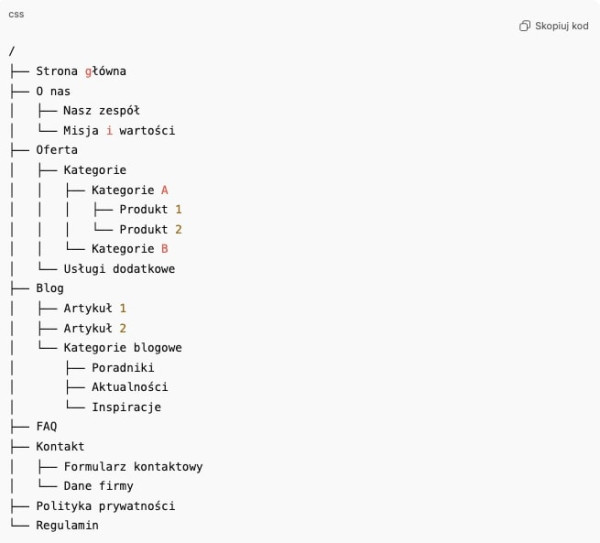Viewport: 600px width, 543px height.
Task: Click the "css" language label
Action: click(x=15, y=13)
